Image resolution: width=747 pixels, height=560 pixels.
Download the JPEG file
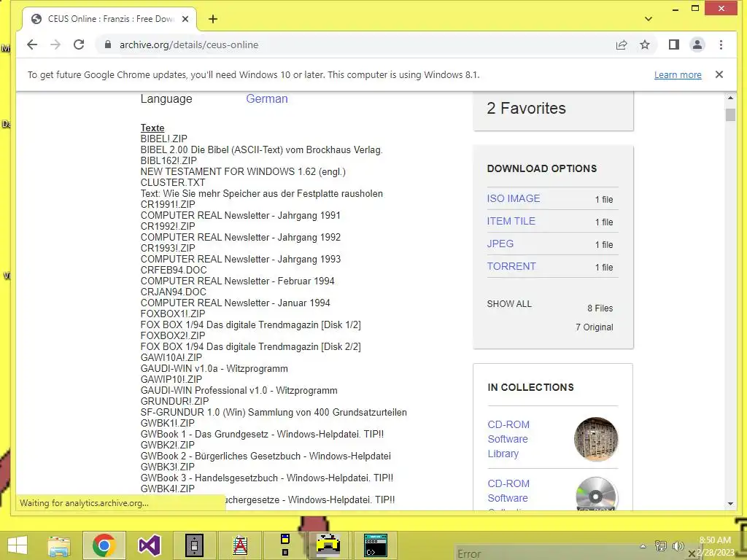pyautogui.click(x=500, y=244)
